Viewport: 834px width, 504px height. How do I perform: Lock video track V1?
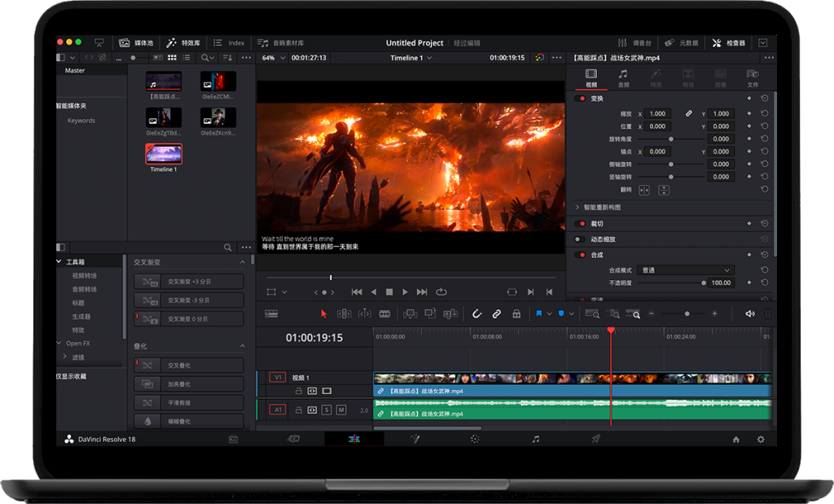(x=299, y=391)
